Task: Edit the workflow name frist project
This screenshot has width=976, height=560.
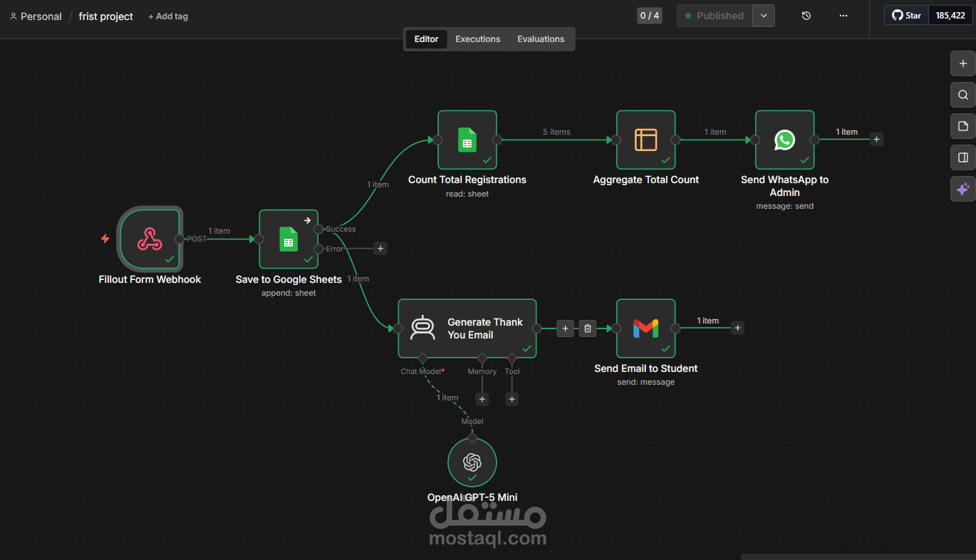Action: (106, 16)
